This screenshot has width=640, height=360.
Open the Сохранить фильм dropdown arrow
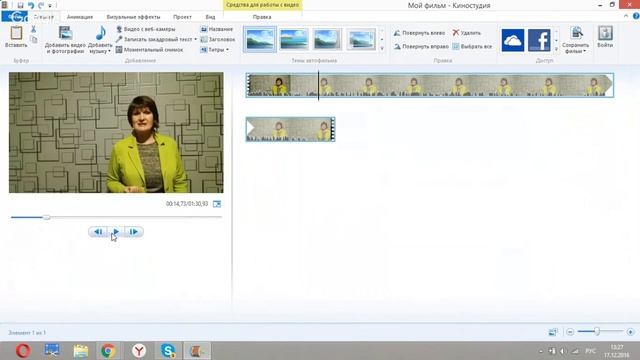pyautogui.click(x=584, y=51)
